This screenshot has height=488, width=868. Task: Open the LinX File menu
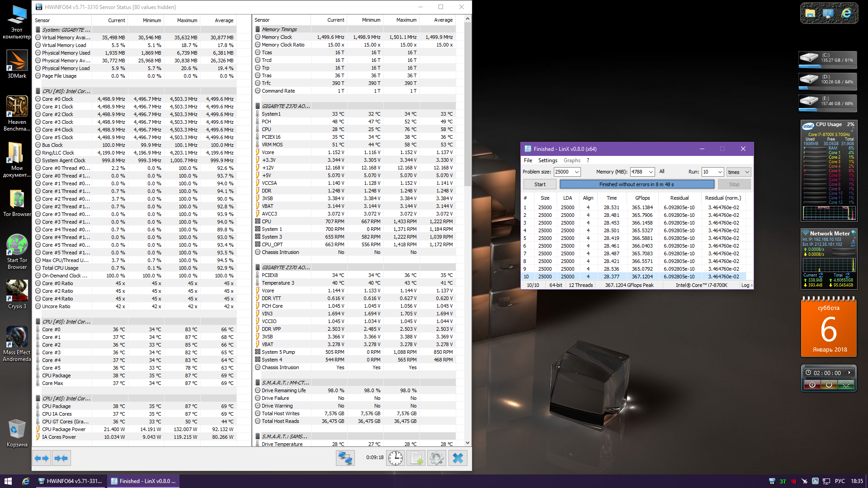[x=528, y=160]
